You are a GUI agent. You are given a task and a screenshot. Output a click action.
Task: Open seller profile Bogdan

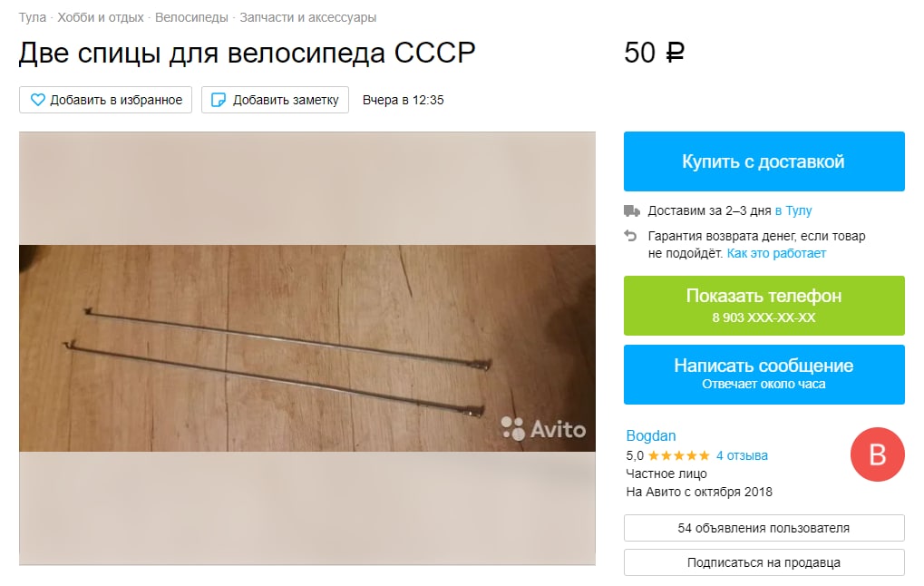tap(650, 435)
